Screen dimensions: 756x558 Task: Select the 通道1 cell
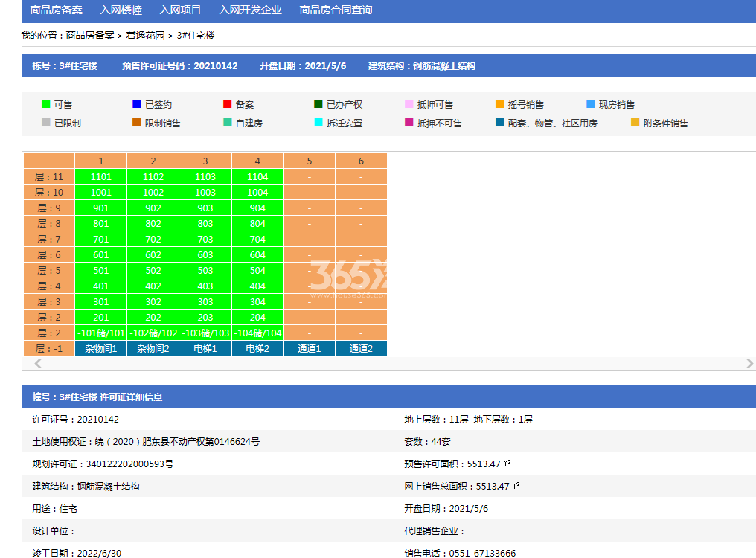(x=310, y=348)
